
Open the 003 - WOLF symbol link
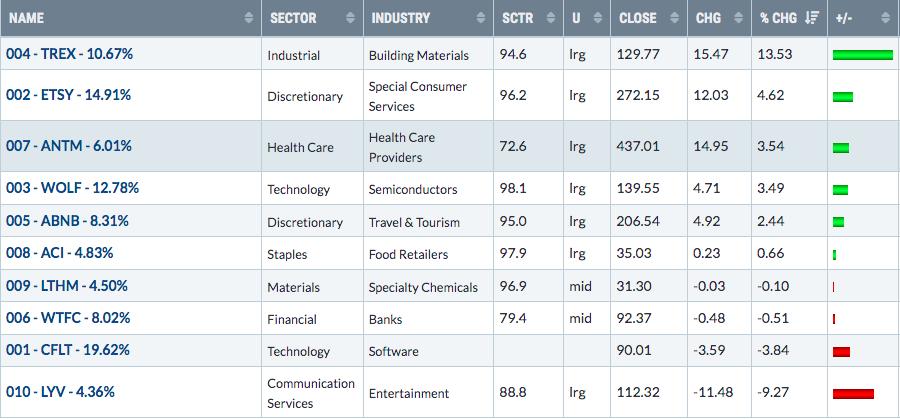point(72,188)
